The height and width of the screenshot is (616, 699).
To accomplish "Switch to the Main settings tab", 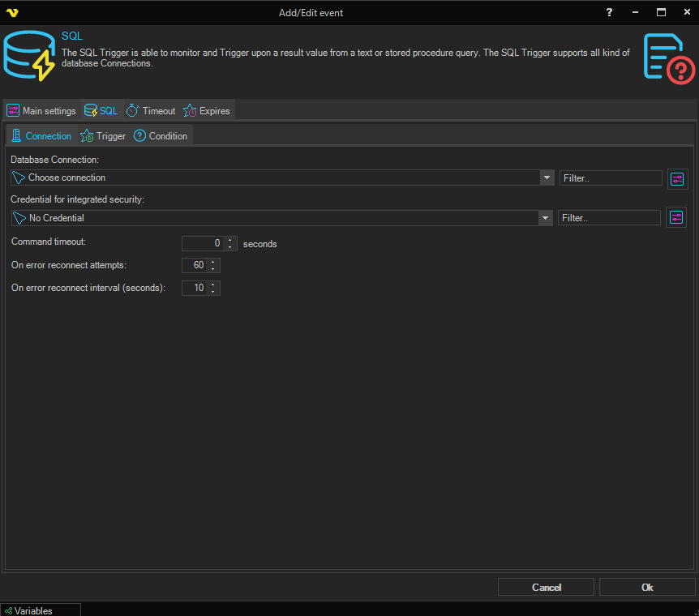I will pos(42,111).
